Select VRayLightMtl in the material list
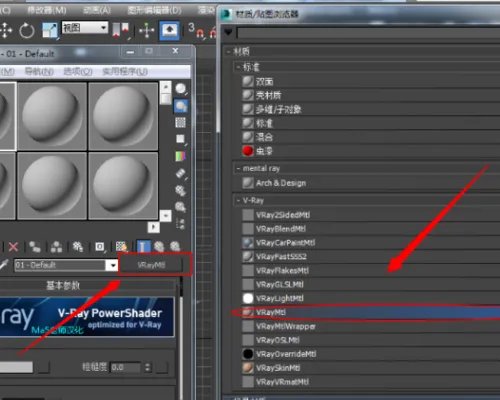The width and height of the screenshot is (500, 400). pos(371,298)
